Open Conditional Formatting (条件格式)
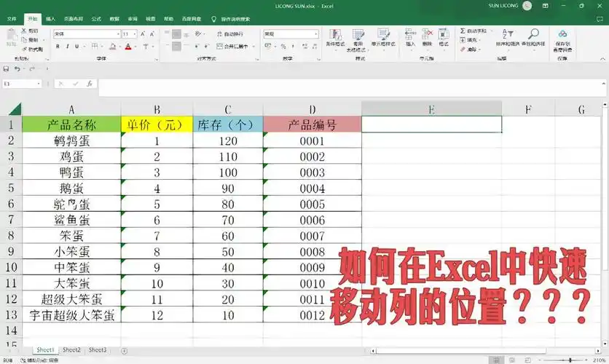Screen dimensions: 609x364 tap(335, 38)
